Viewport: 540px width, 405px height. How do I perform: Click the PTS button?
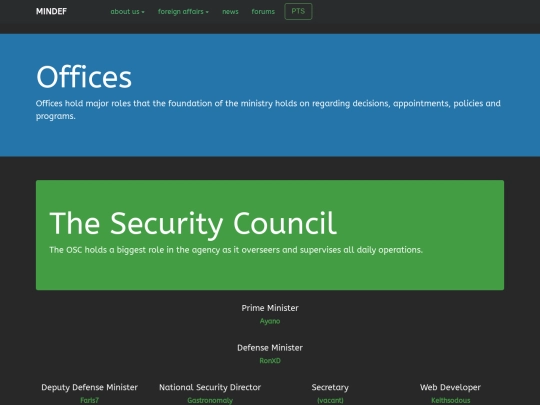(298, 11)
